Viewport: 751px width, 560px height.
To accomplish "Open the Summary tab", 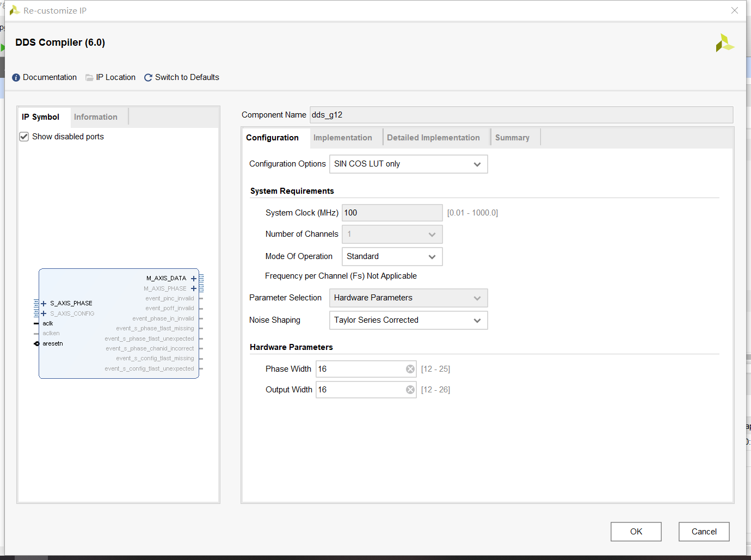I will 512,138.
